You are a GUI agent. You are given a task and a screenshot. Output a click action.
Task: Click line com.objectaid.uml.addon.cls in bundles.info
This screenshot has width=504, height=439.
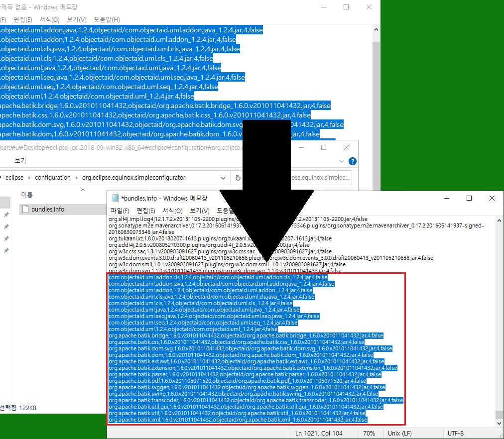(218, 277)
